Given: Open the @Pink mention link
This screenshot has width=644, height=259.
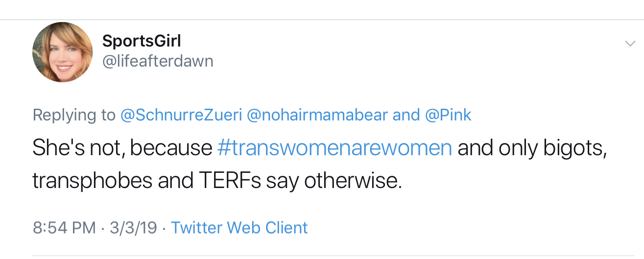Looking at the screenshot, I should [x=448, y=115].
